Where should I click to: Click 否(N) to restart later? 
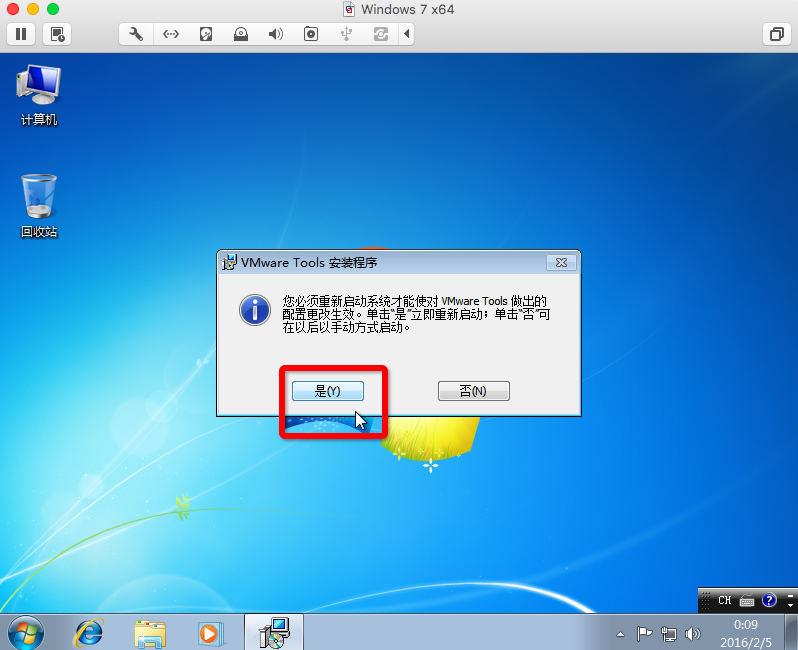[x=473, y=391]
